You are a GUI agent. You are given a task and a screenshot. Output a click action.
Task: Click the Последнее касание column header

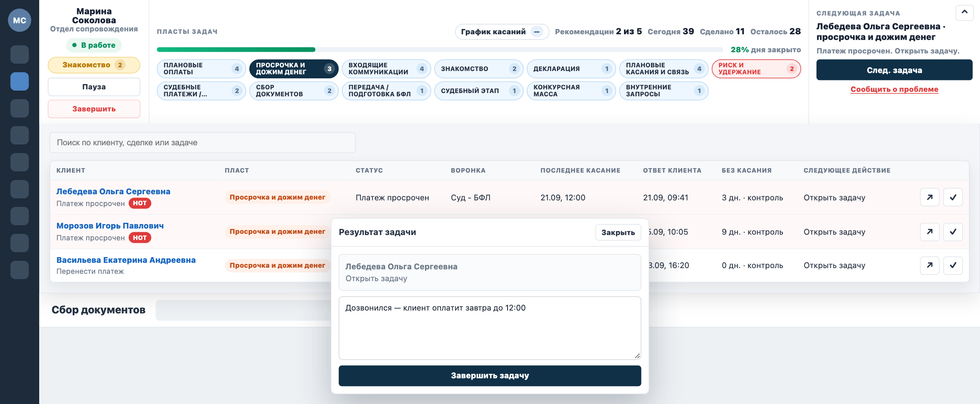point(580,170)
